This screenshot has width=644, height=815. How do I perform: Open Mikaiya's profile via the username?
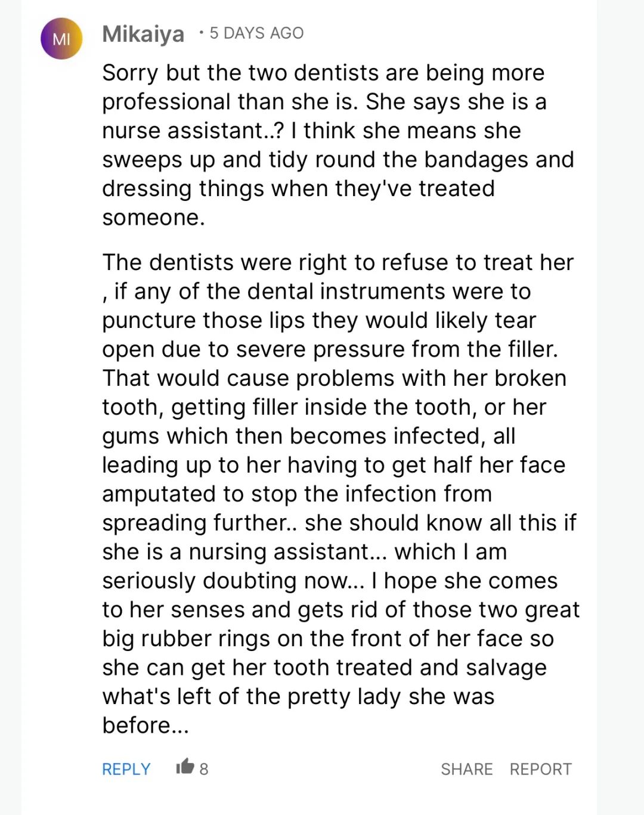coord(143,34)
